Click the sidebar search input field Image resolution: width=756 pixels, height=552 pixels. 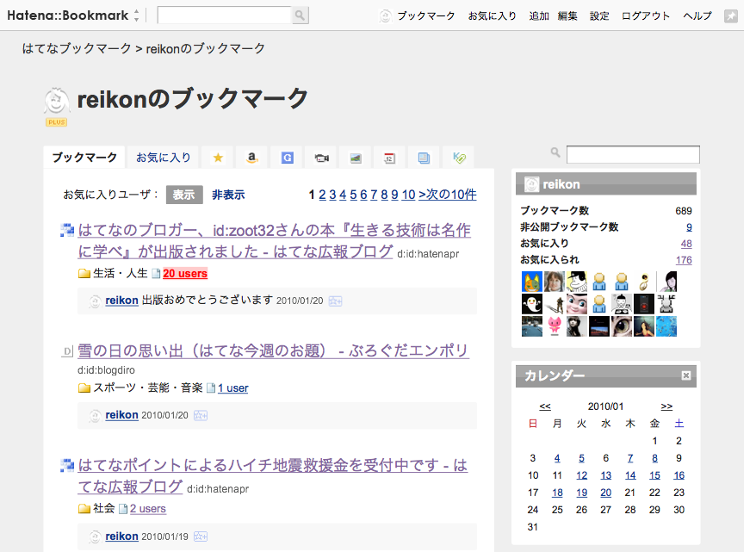click(x=633, y=155)
